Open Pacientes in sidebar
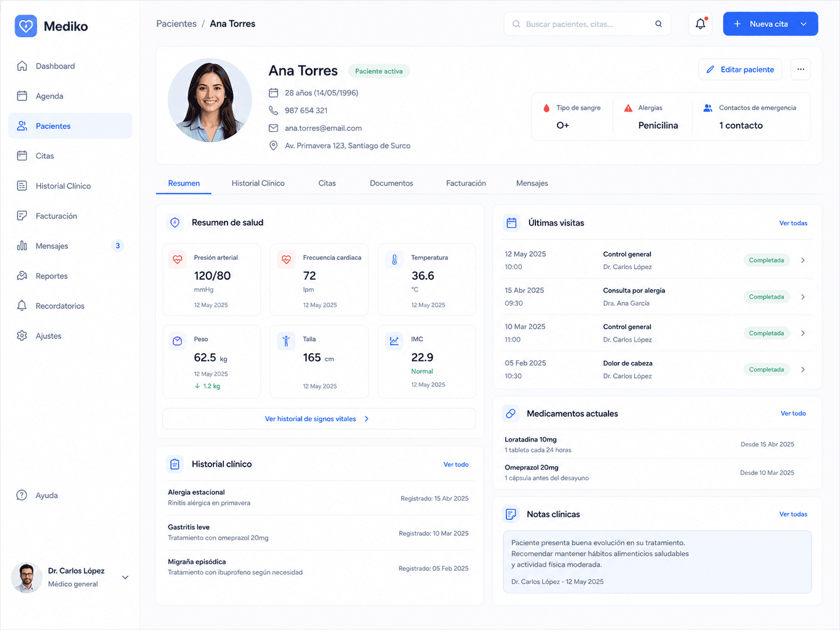 70,126
